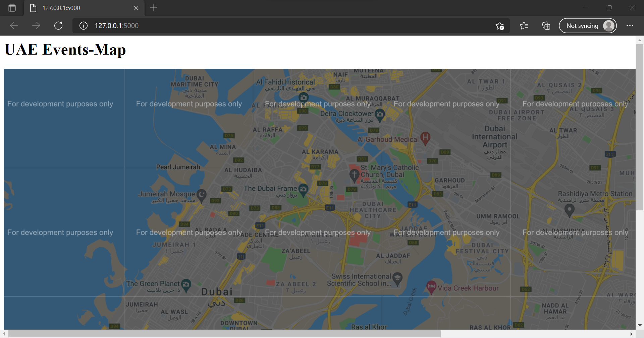Click the vertical scrollbar thumb

[x=640, y=127]
